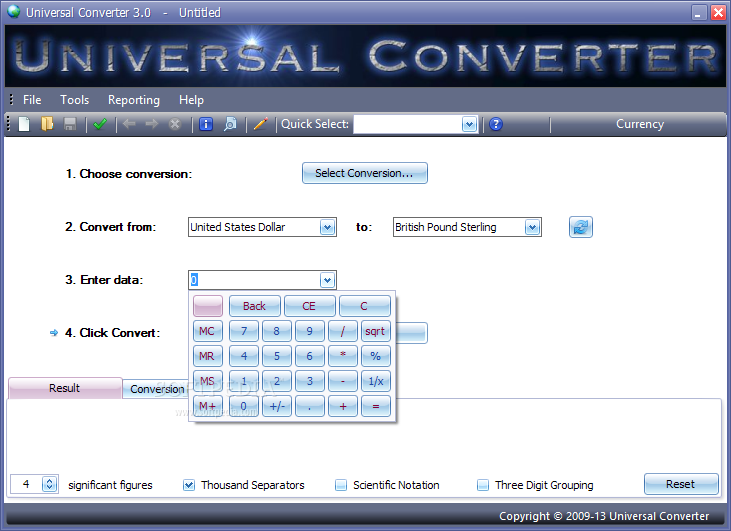Screen dimensions: 731x531
Task: Switch to the Result tab
Action: coord(65,388)
